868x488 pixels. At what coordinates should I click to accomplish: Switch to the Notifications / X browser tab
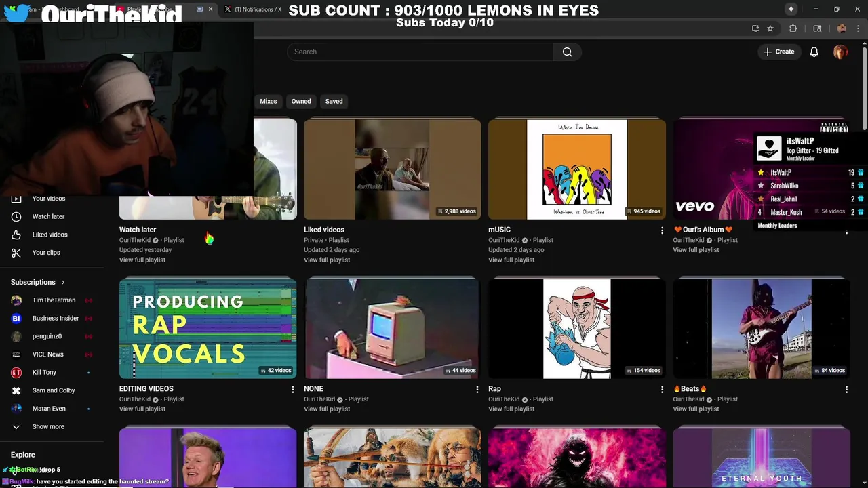click(258, 9)
